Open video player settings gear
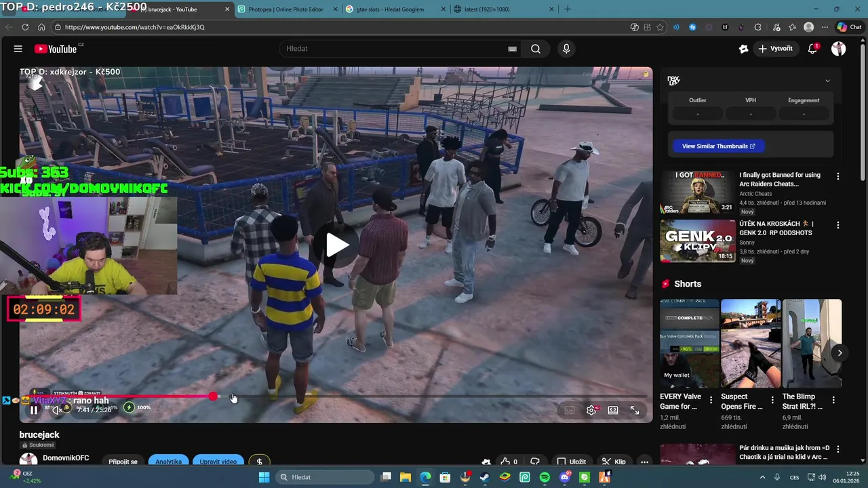The width and height of the screenshot is (868, 488). [591, 410]
